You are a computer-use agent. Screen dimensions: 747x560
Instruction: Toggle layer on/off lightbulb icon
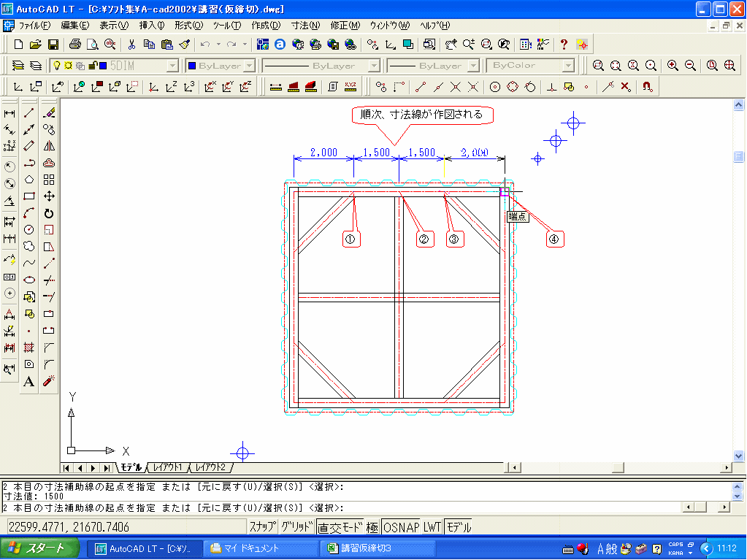click(57, 65)
